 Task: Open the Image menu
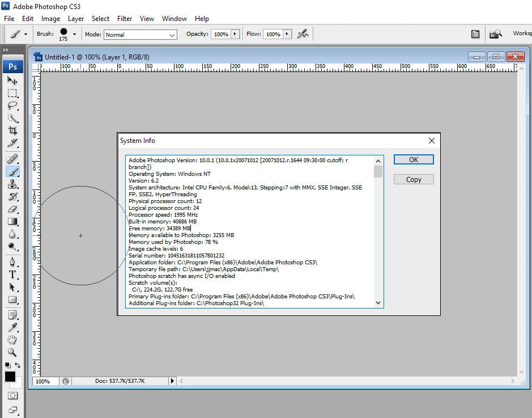(50, 19)
